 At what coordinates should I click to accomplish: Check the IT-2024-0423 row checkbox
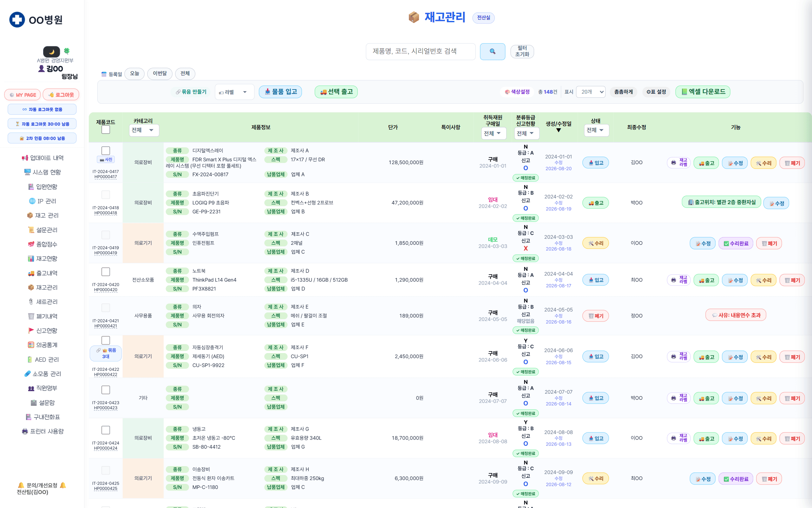(106, 390)
